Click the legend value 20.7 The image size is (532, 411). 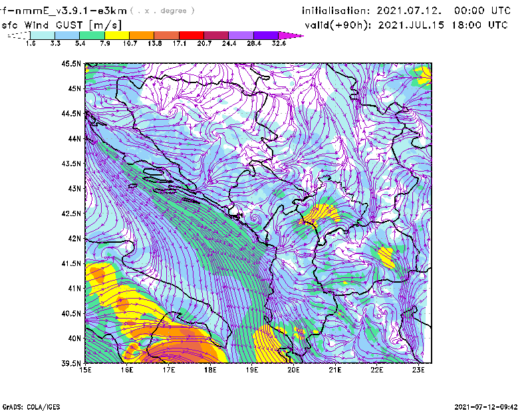[x=204, y=43]
